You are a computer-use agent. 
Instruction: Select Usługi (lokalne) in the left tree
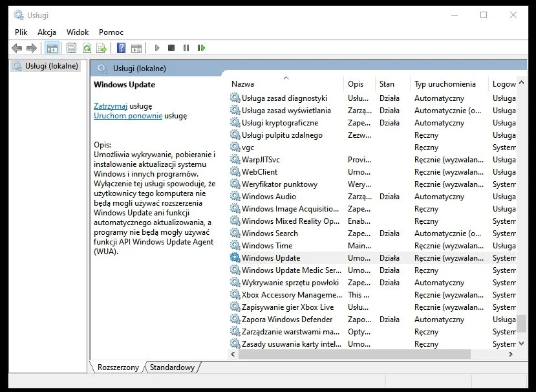(51, 66)
